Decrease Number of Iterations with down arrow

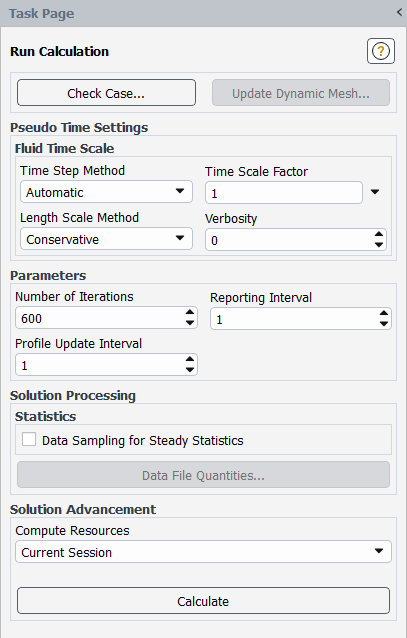coord(190,323)
